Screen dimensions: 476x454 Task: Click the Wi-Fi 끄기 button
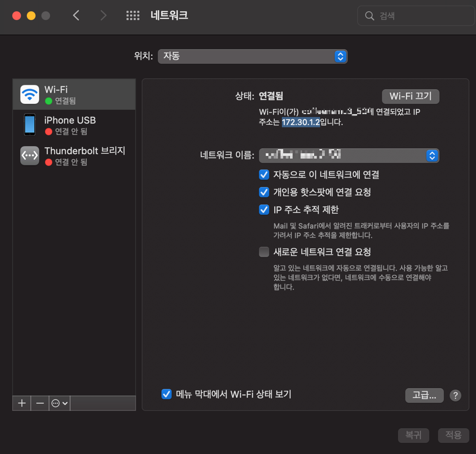click(x=410, y=96)
